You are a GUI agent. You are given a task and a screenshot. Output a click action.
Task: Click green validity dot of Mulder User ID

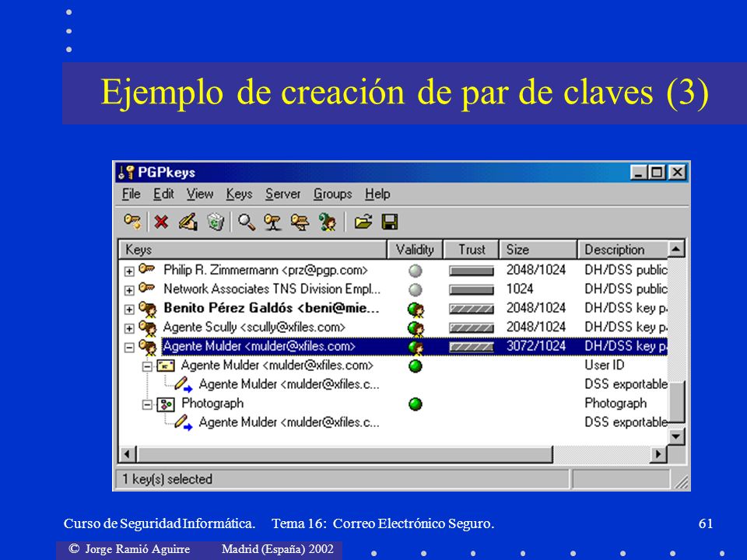pyautogui.click(x=416, y=366)
